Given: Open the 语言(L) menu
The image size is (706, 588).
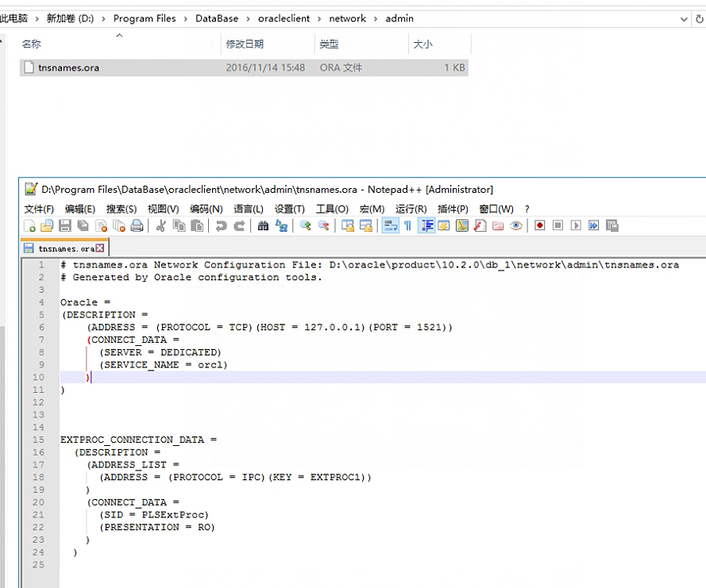Looking at the screenshot, I should [247, 209].
